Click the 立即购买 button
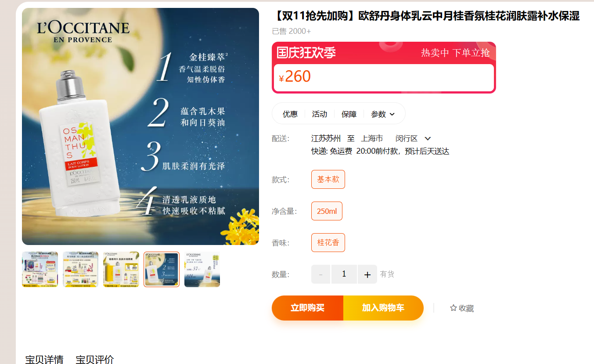 [x=307, y=308]
